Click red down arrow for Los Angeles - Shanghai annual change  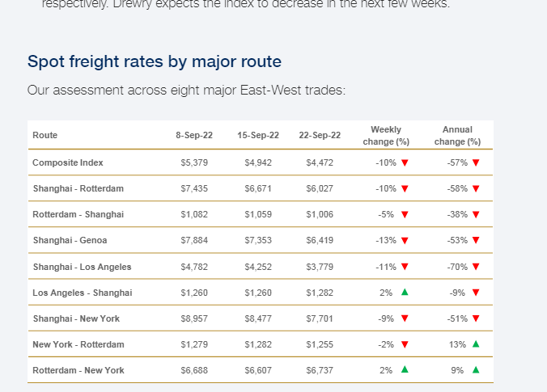476,293
